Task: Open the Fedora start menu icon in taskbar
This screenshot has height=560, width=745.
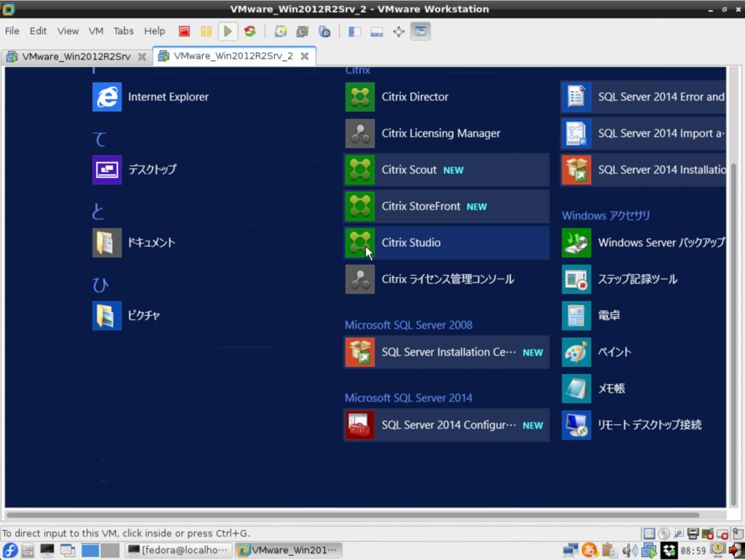Action: point(10,550)
